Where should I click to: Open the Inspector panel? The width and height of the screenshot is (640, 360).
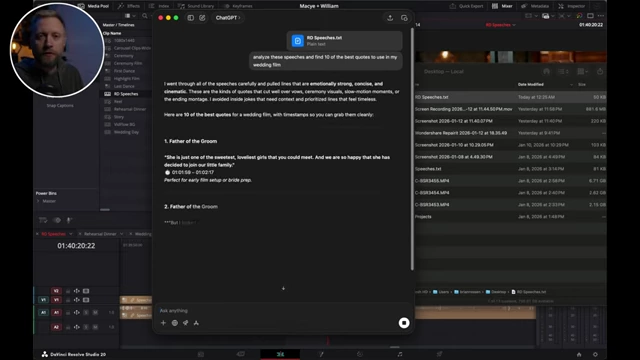coord(572,6)
